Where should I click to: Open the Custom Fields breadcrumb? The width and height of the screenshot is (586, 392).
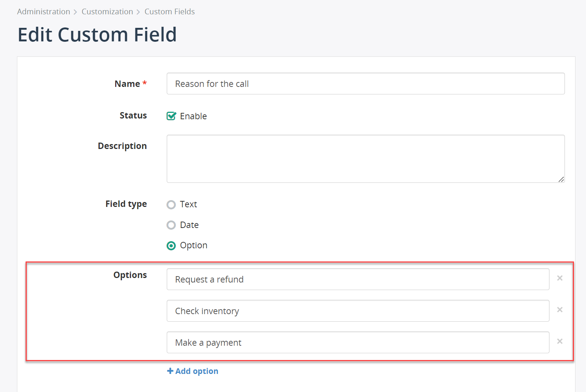170,12
